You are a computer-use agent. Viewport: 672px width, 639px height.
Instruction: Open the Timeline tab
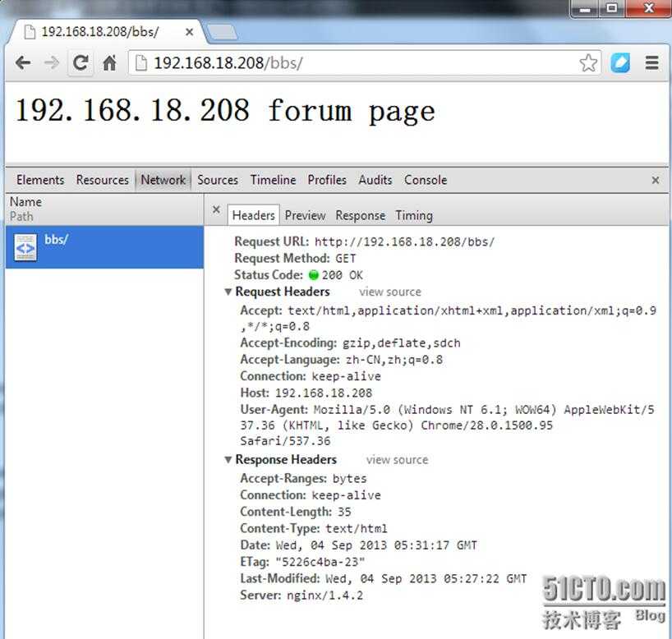[x=273, y=180]
